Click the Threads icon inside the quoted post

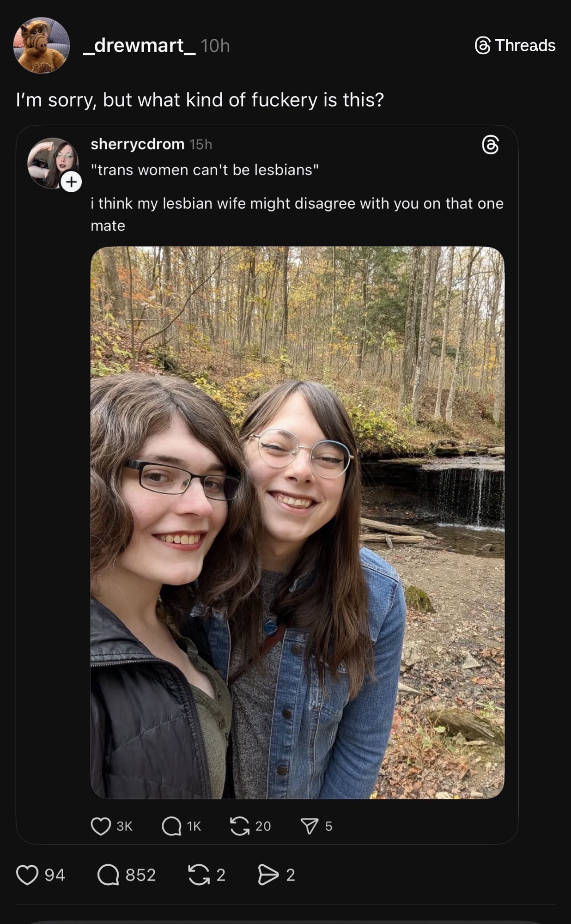[490, 145]
